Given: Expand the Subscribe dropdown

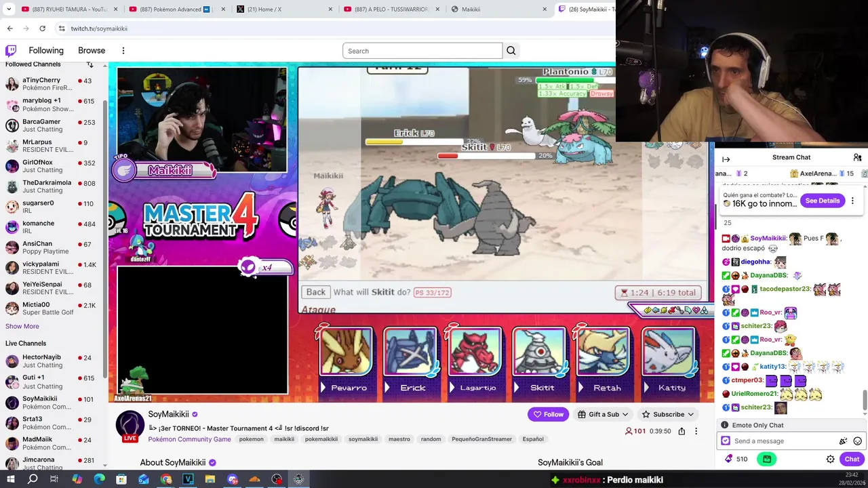Looking at the screenshot, I should (668, 414).
